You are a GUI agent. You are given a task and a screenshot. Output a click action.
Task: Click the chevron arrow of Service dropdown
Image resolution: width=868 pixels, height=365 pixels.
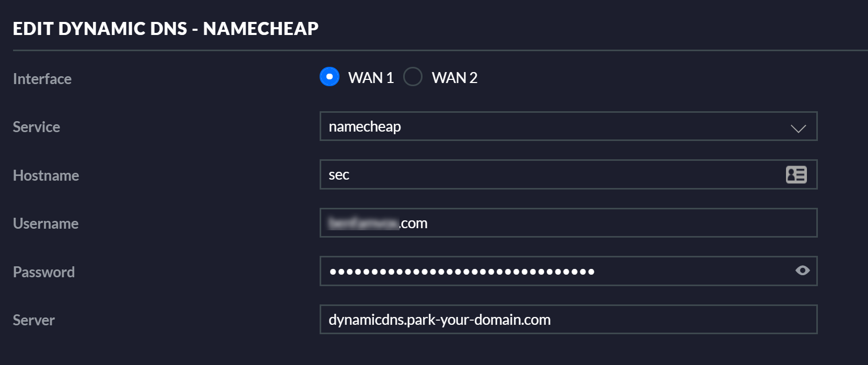coord(798,128)
